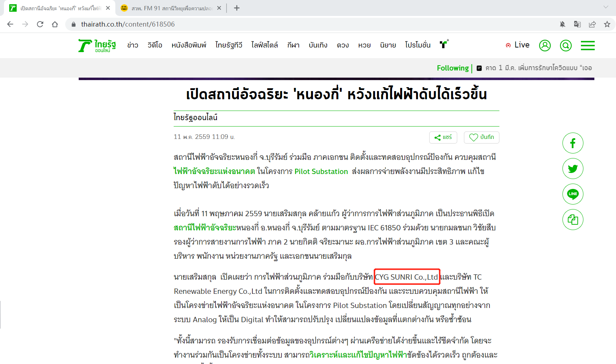The height and width of the screenshot is (364, 616).
Task: Share article on Facebook icon
Action: coord(572,143)
